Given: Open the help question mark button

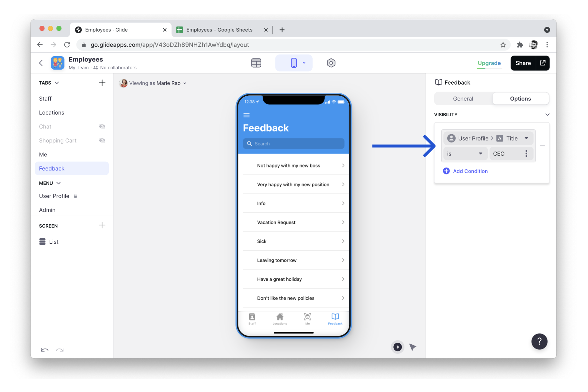Looking at the screenshot, I should pos(539,341).
